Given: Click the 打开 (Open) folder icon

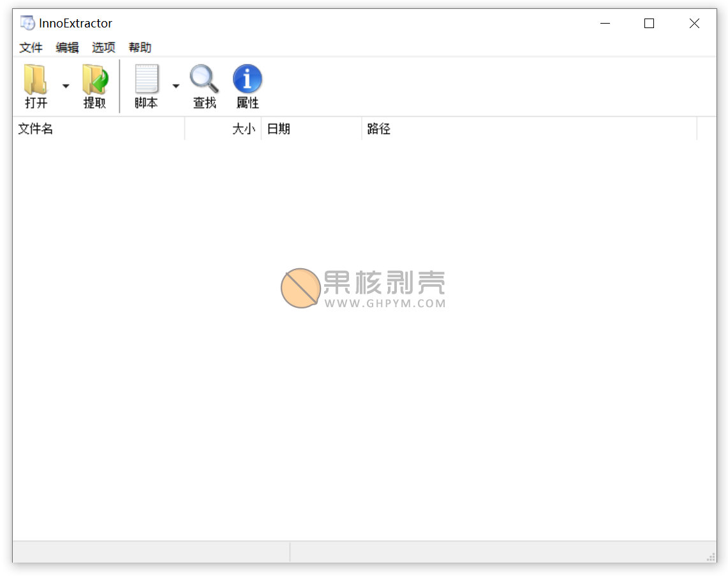Looking at the screenshot, I should [36, 79].
